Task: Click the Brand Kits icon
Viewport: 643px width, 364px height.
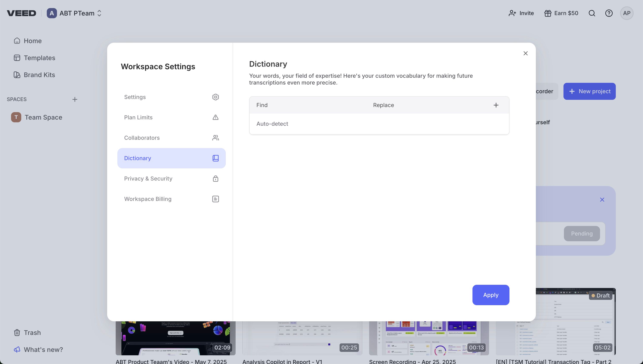Action: click(x=17, y=75)
